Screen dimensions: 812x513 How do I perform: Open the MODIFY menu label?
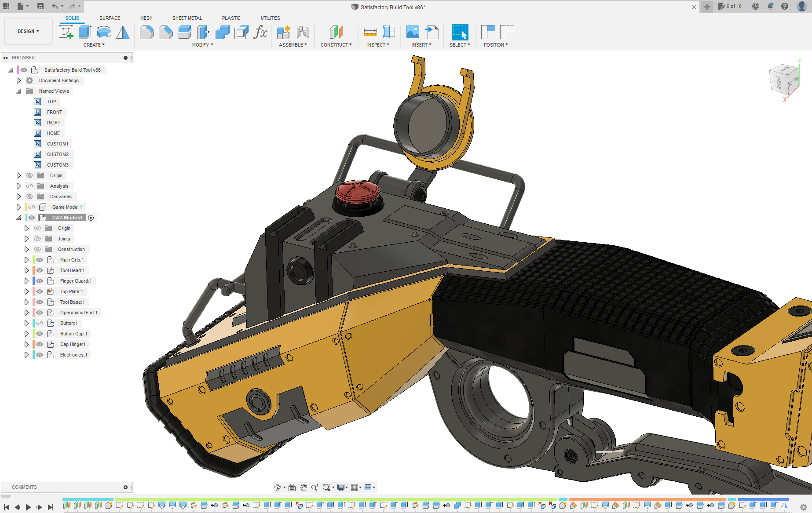(202, 45)
